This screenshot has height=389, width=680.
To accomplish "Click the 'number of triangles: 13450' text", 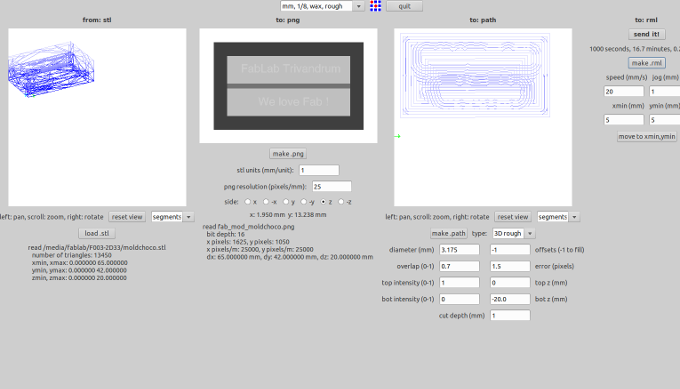I will click(72, 255).
